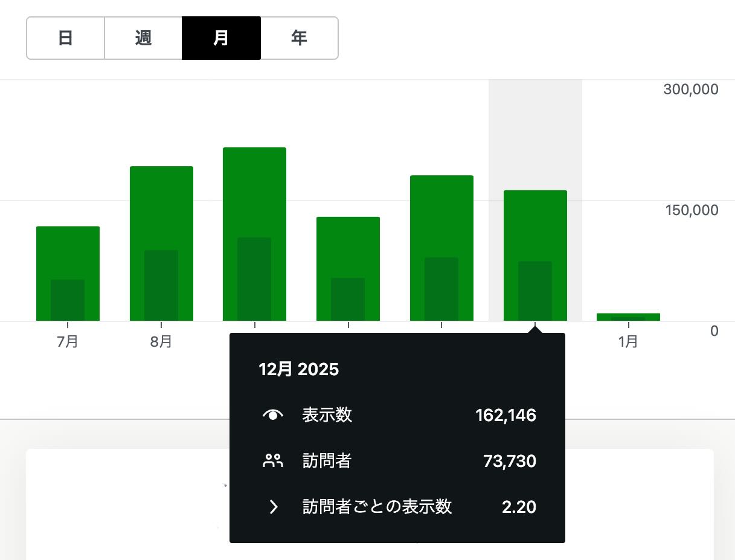Switch to the 年 (year) view tab
This screenshot has height=560, width=735.
click(299, 38)
